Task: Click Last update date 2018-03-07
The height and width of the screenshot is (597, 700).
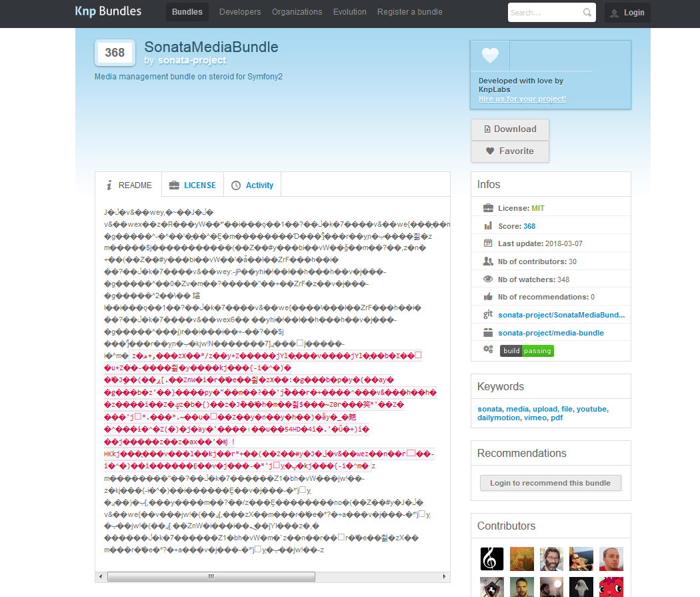Action: coord(563,243)
